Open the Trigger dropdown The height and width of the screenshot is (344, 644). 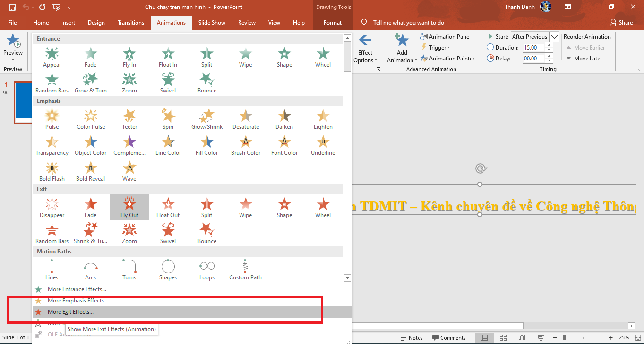pos(436,47)
